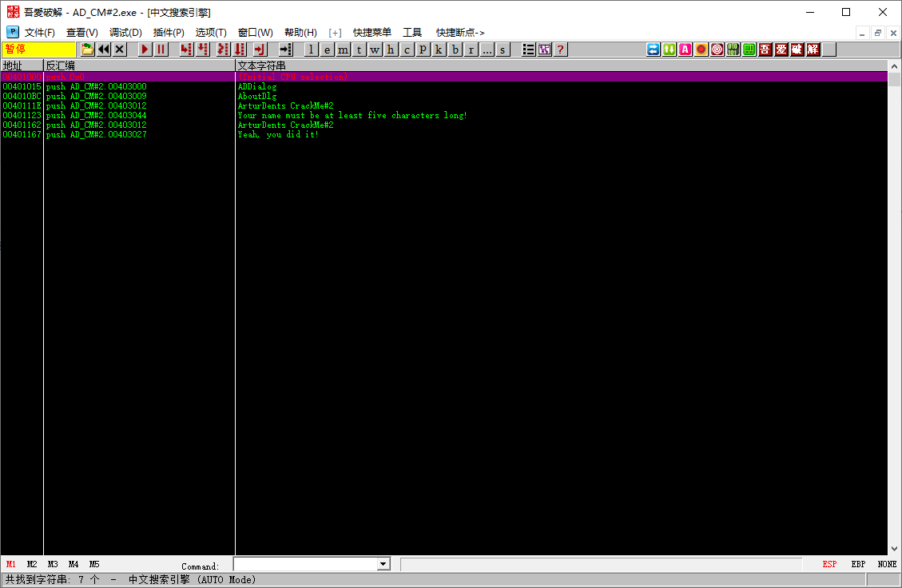Click the Open file toolbar icon
Image resolution: width=902 pixels, height=588 pixels.
click(x=88, y=50)
